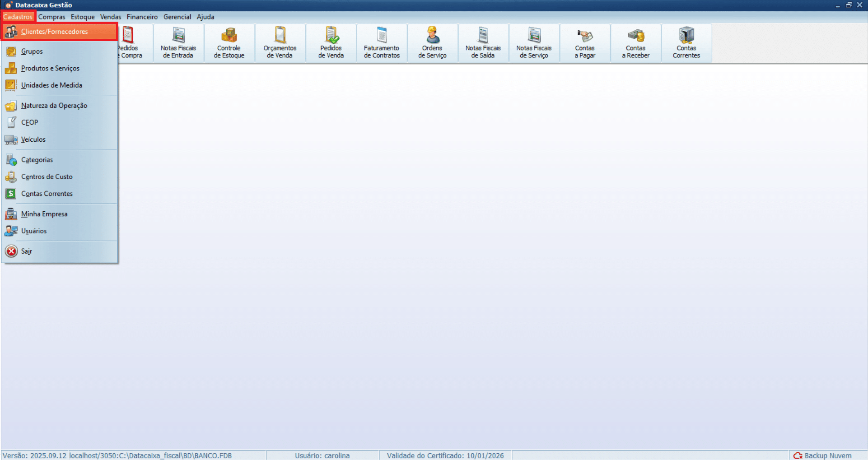The height and width of the screenshot is (460, 868).
Task: Click the Grupos icon in menu
Action: click(11, 51)
